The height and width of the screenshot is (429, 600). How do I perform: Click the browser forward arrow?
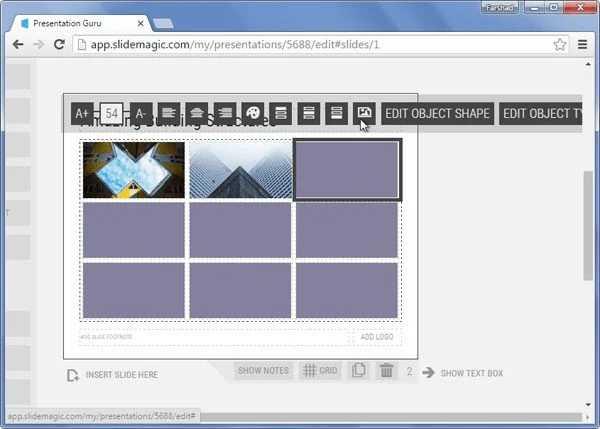click(38, 44)
